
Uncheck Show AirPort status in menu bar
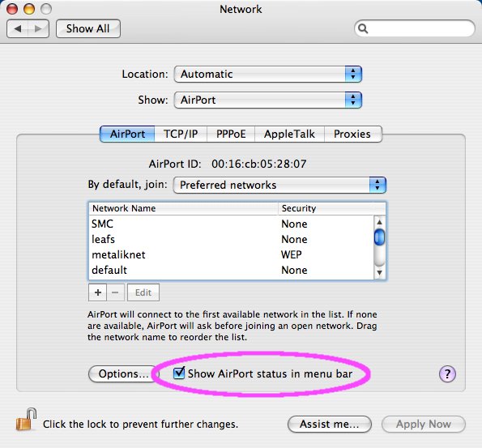tap(178, 373)
